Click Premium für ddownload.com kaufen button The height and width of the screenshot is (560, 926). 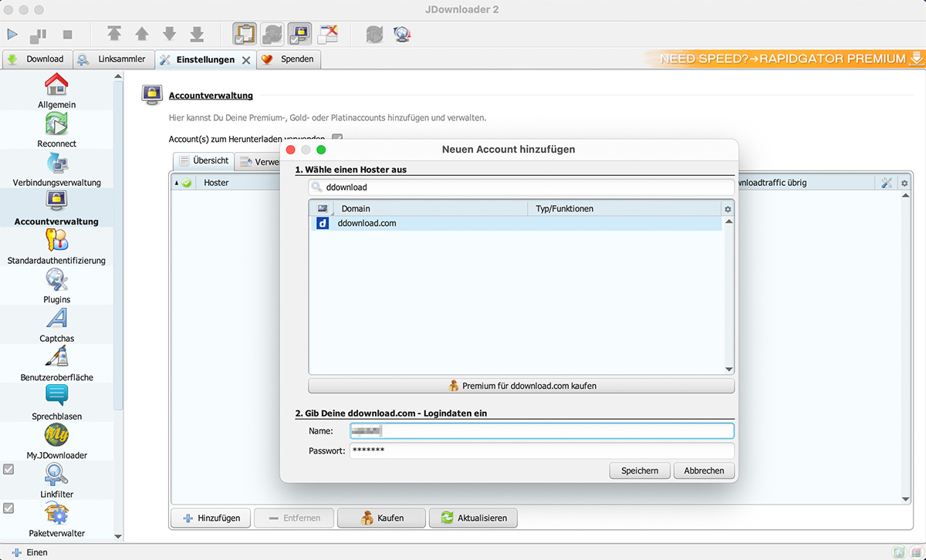tap(522, 386)
